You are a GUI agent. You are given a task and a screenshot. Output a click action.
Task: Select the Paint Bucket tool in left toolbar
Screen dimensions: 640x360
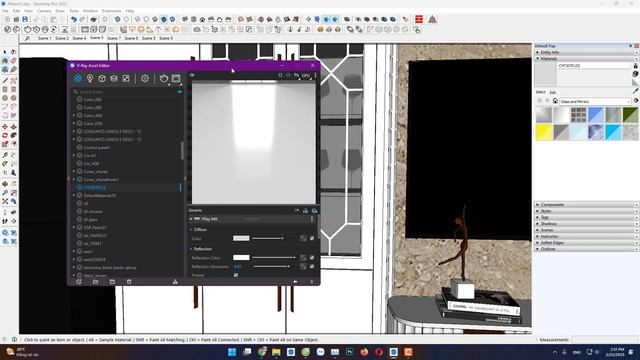coord(5,61)
